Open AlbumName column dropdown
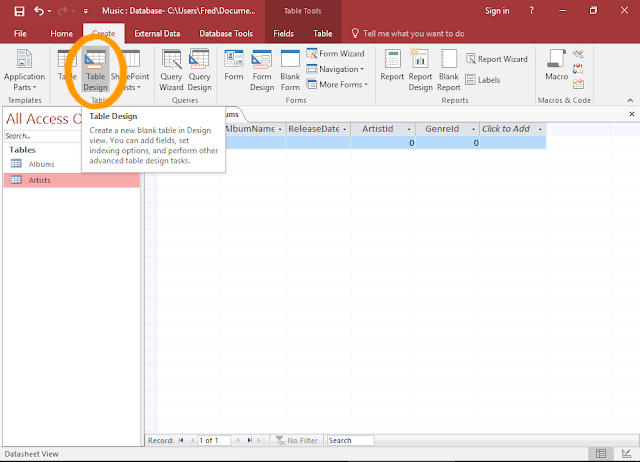 (x=280, y=129)
